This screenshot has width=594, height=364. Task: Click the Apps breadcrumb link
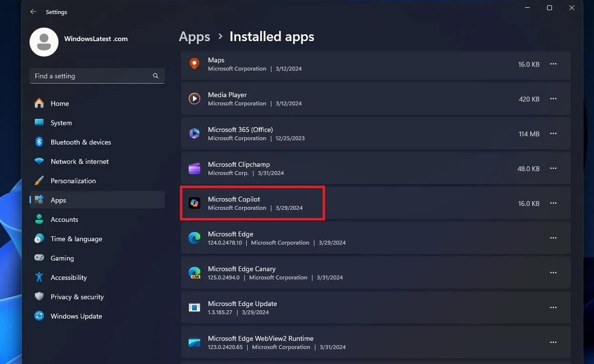[x=194, y=37]
